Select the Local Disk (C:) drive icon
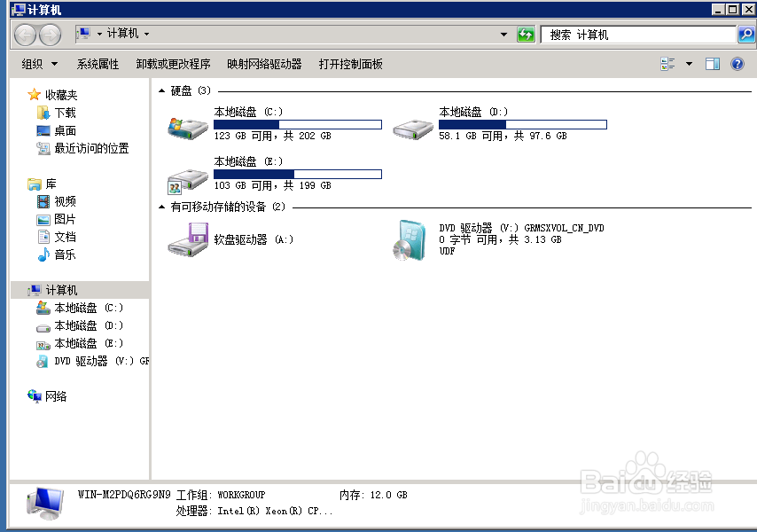The width and height of the screenshot is (757, 532). click(x=187, y=128)
